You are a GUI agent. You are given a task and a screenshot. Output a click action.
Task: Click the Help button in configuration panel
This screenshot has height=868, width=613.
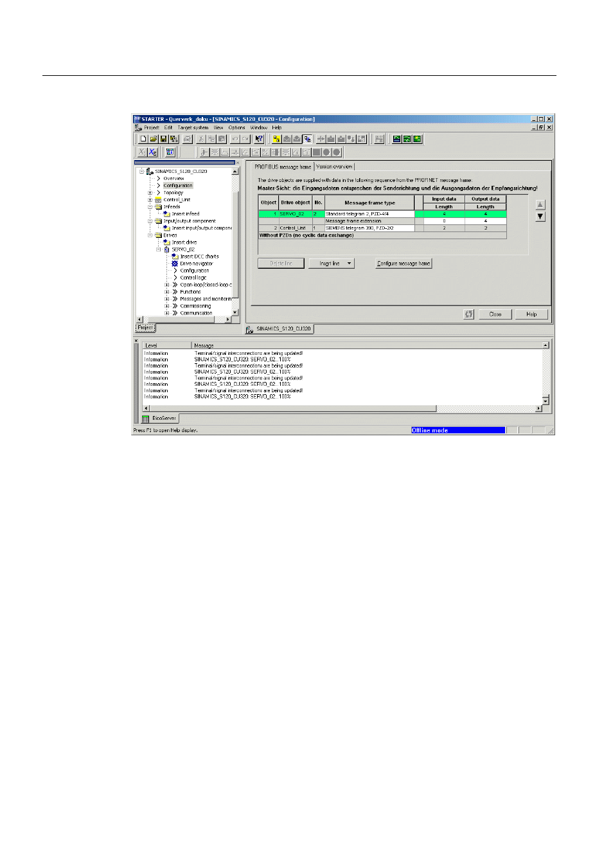531,314
